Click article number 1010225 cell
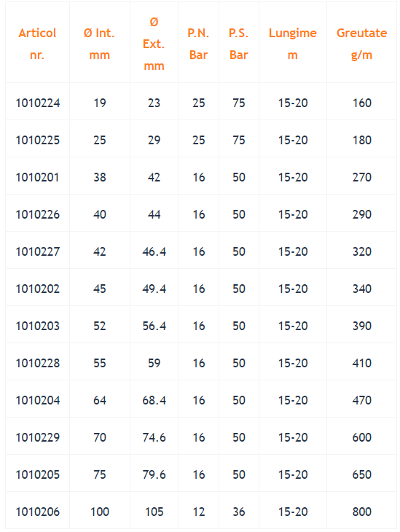The height and width of the screenshot is (532, 400). click(38, 140)
